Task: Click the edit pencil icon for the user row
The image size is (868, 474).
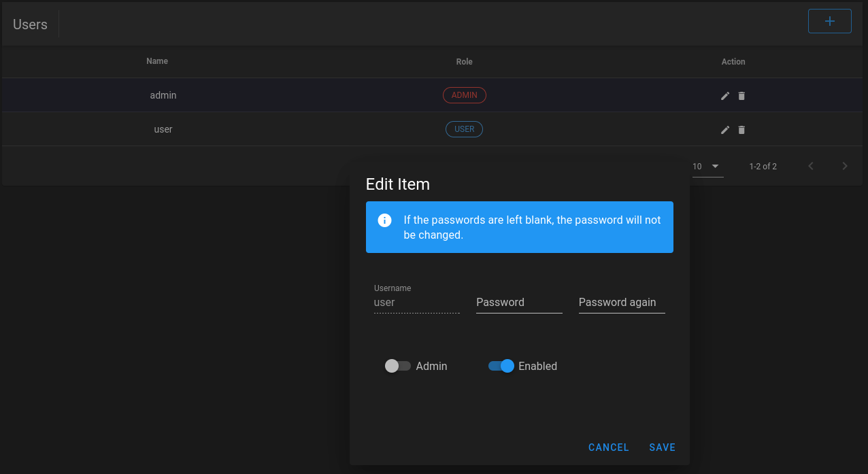Action: (725, 129)
